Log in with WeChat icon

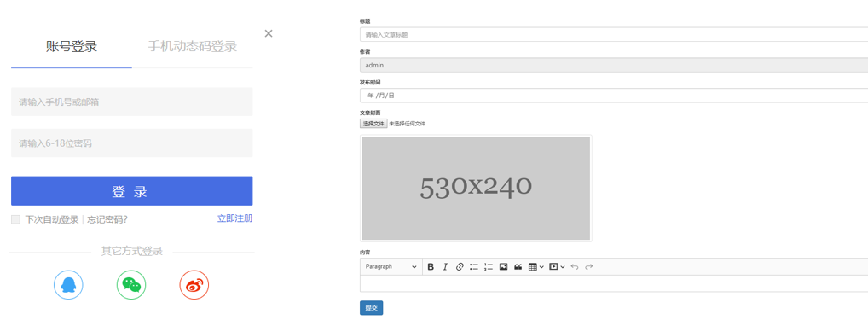pyautogui.click(x=131, y=286)
